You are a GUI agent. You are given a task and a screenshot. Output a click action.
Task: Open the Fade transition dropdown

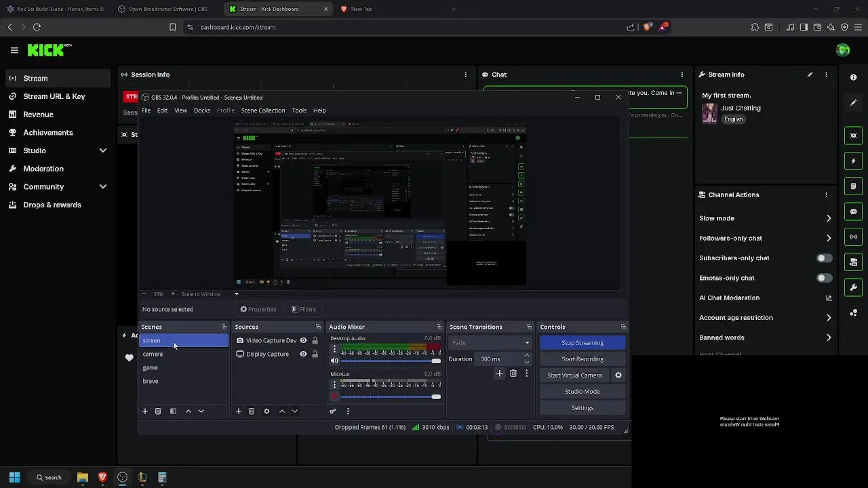[x=491, y=343]
